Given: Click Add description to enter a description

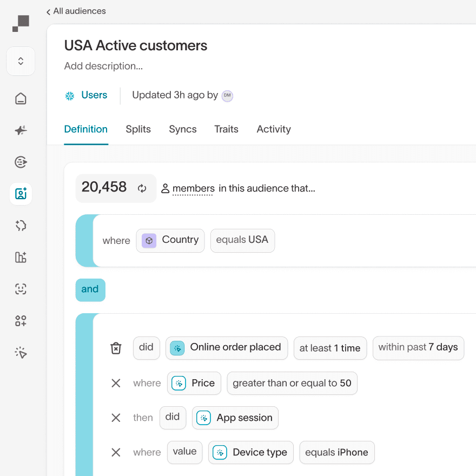Looking at the screenshot, I should [103, 66].
